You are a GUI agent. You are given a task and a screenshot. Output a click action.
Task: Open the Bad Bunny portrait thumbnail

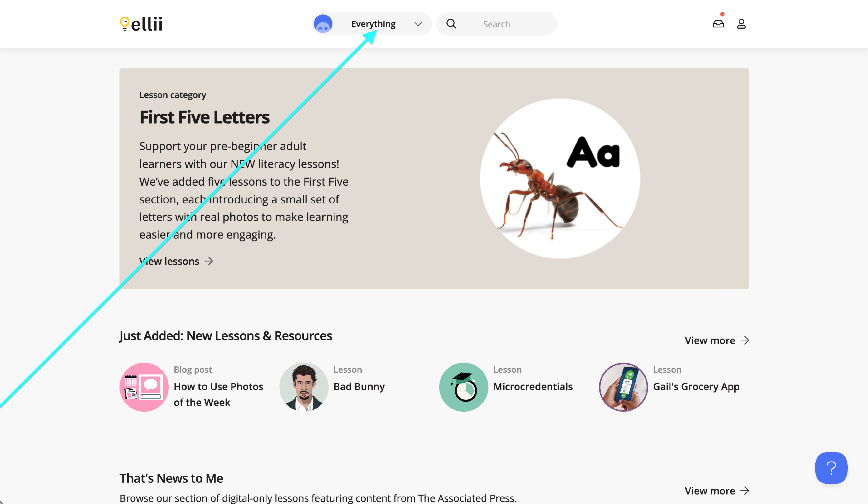(x=304, y=387)
